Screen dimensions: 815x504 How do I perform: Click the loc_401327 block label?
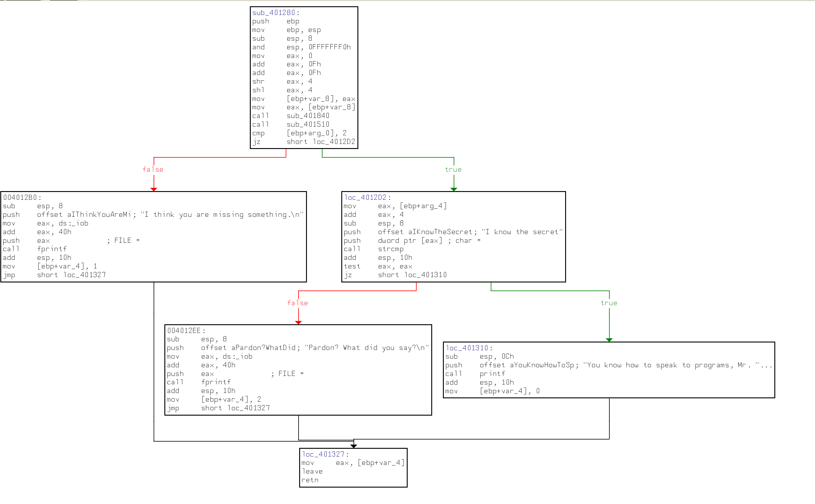[x=323, y=454]
